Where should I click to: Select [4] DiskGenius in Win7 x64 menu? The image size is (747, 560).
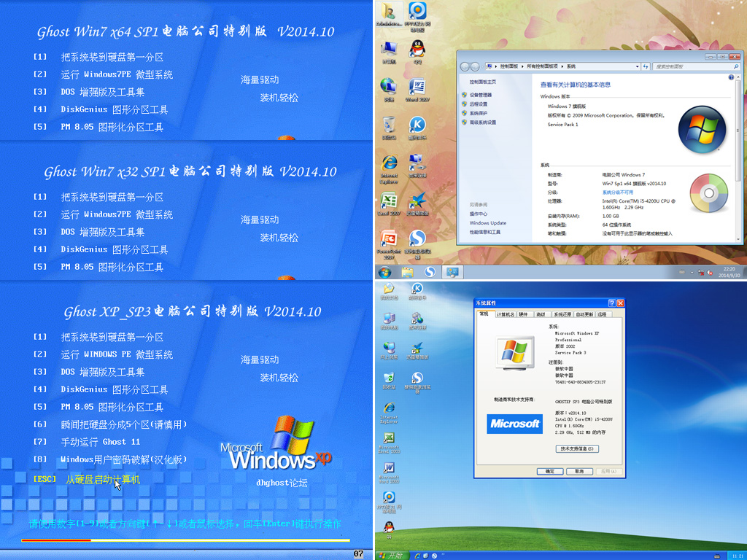(x=101, y=109)
